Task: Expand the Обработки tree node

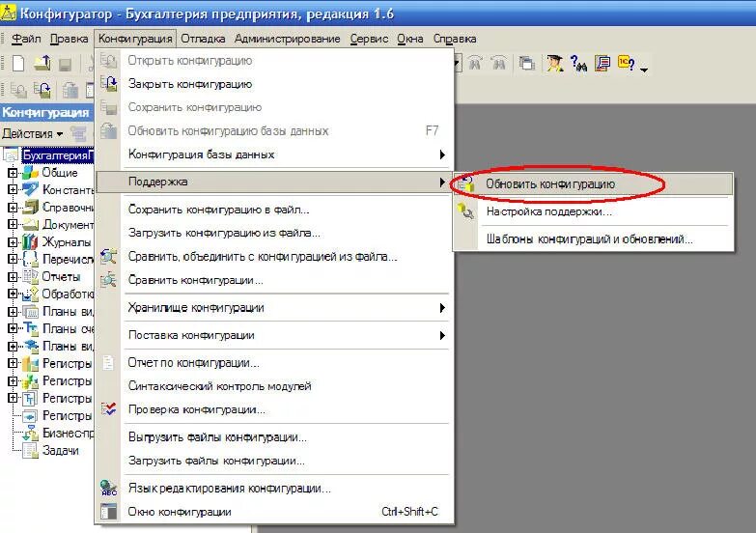Action: [13, 295]
